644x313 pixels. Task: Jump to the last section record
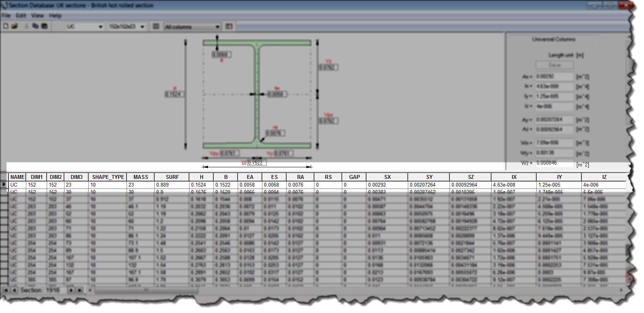click(79, 290)
